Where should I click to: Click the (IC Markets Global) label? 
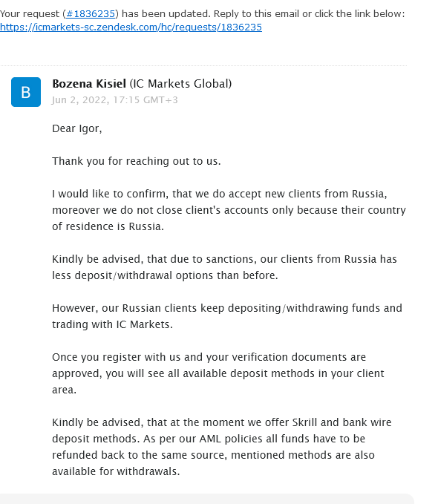[180, 84]
